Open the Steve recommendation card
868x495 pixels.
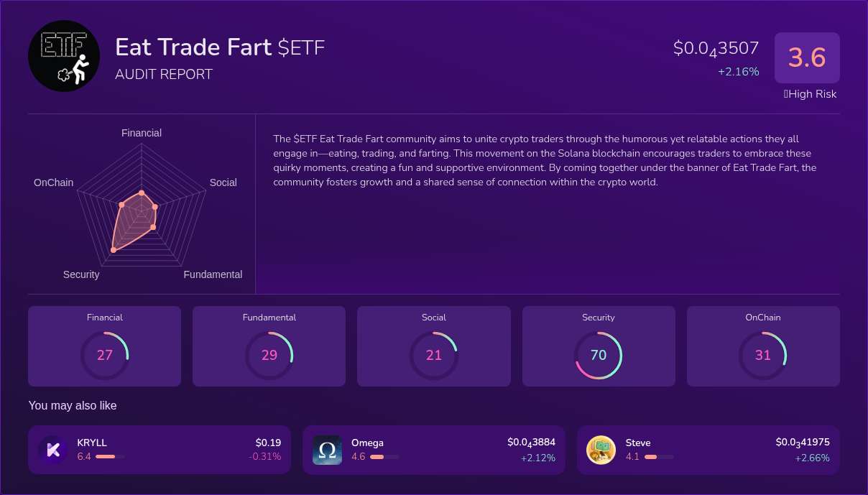tap(708, 450)
